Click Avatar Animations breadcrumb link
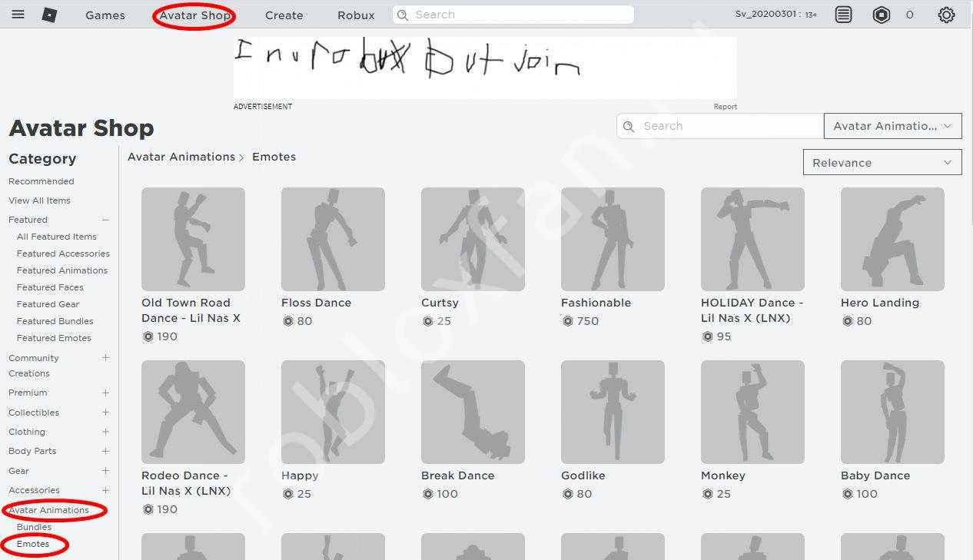The width and height of the screenshot is (973, 560). (x=181, y=157)
